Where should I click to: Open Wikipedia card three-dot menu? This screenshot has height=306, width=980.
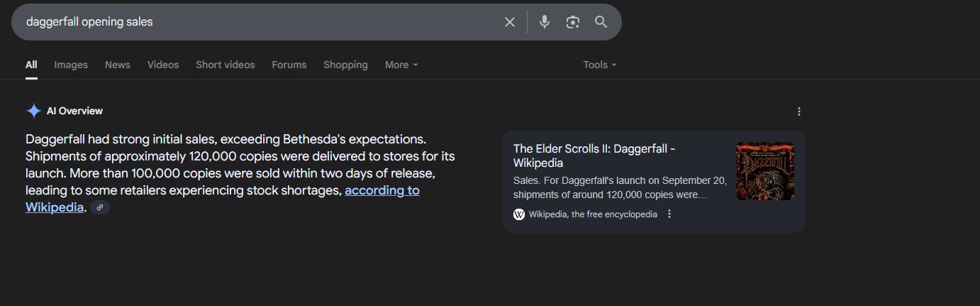(669, 214)
